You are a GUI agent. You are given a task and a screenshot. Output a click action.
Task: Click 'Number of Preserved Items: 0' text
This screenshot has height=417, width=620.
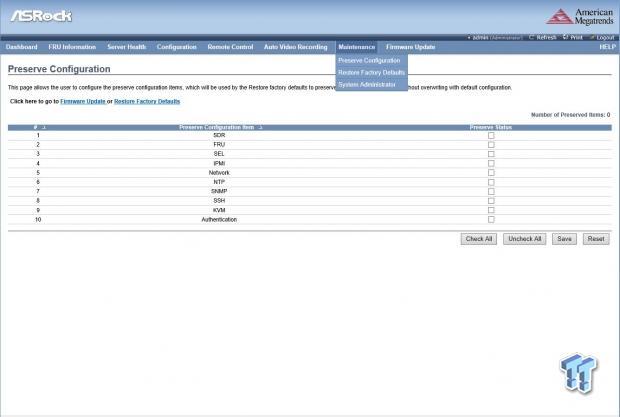(x=570, y=115)
